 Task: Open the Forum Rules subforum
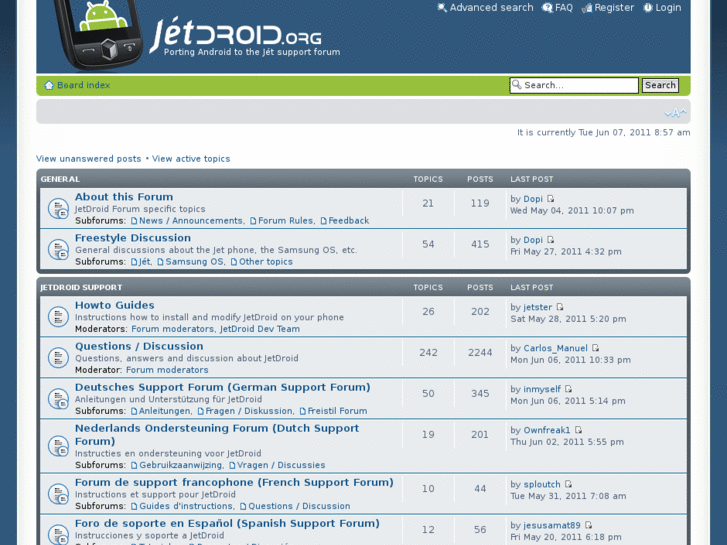(x=286, y=221)
